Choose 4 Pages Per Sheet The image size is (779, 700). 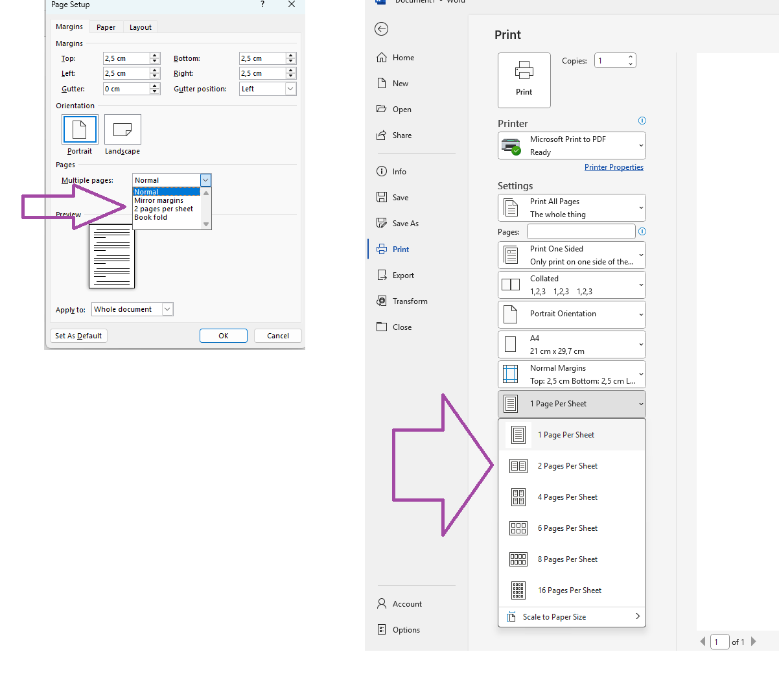point(568,496)
